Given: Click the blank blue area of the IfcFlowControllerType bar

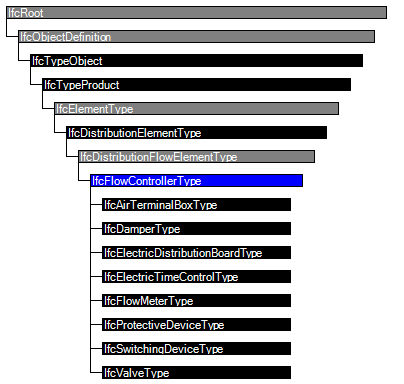Looking at the screenshot, I should tap(252, 181).
